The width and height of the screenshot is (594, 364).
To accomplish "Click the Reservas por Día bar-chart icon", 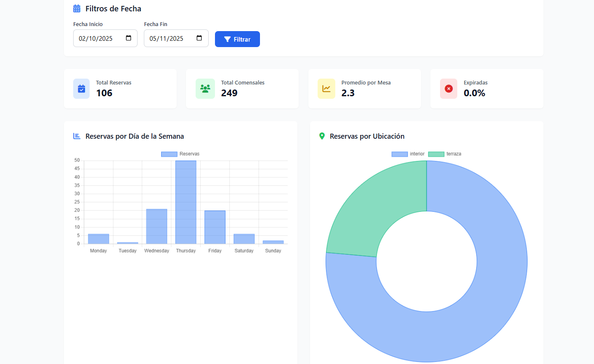I will [x=76, y=136].
